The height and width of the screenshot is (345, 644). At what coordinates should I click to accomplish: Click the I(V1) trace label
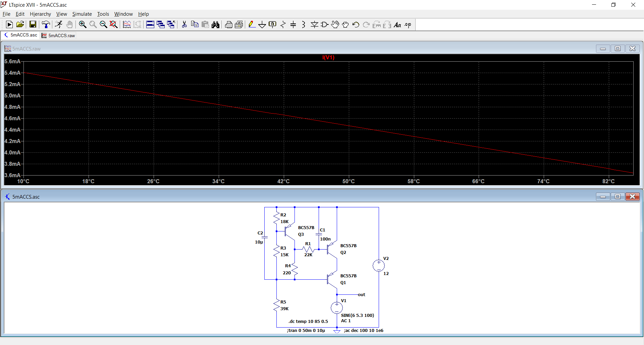(x=328, y=57)
